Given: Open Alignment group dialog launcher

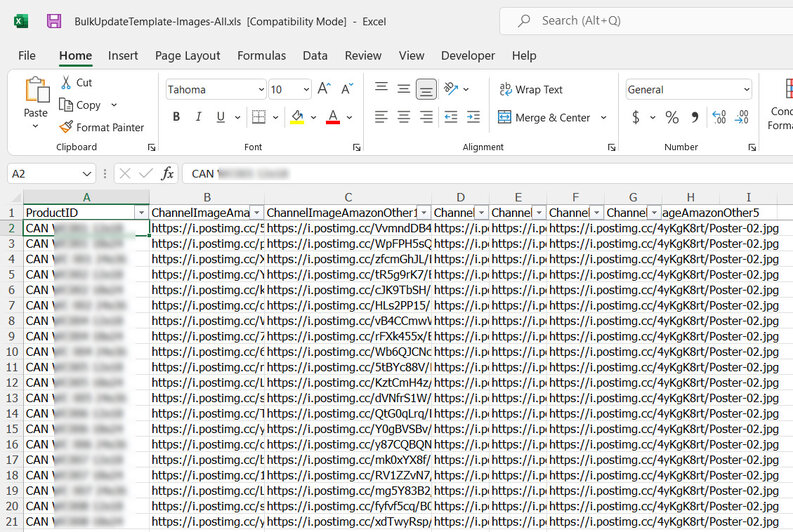Looking at the screenshot, I should [x=611, y=147].
